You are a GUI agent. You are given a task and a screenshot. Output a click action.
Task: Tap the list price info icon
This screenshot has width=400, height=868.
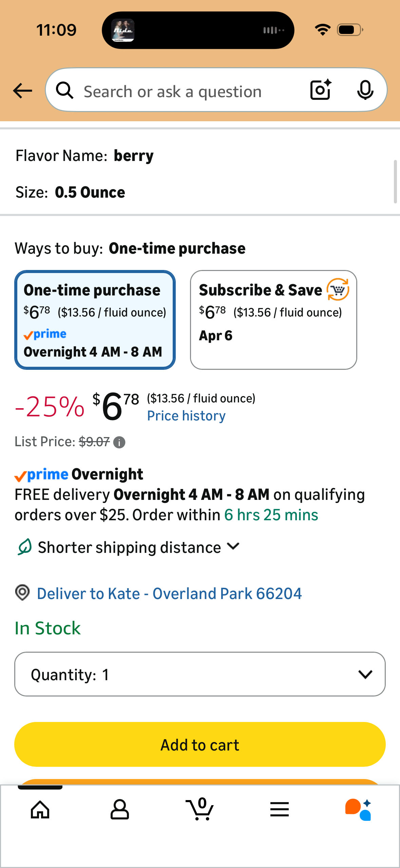[119, 442]
